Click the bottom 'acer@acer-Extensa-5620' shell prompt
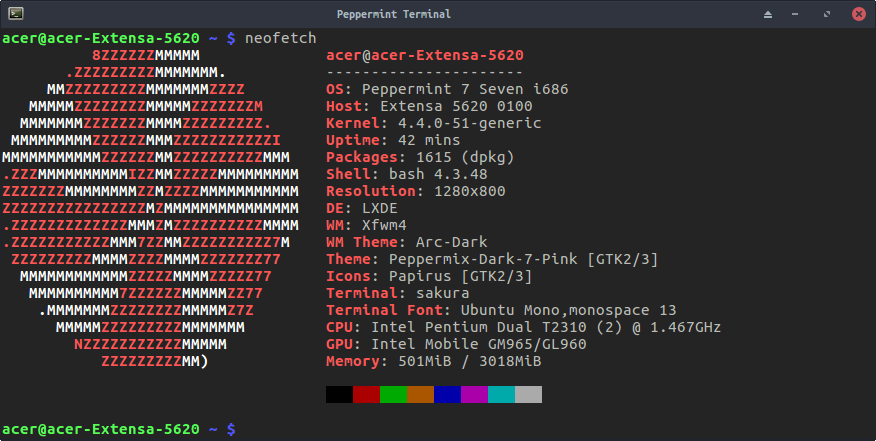876x441 pixels. (x=119, y=429)
